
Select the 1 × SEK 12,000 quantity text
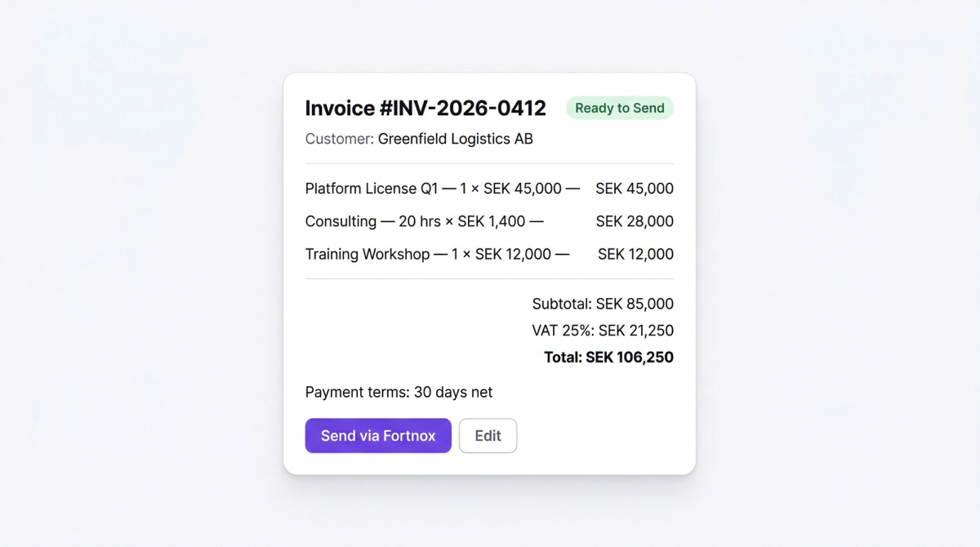(x=501, y=254)
